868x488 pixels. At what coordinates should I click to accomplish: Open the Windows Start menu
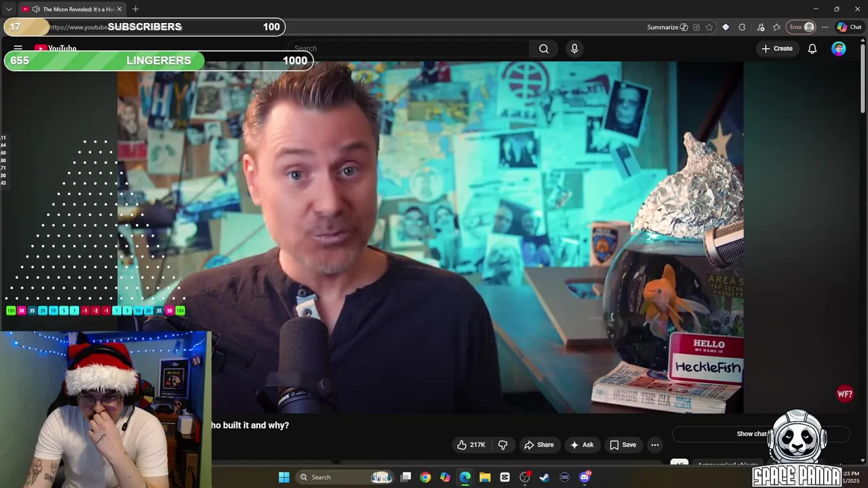click(283, 477)
